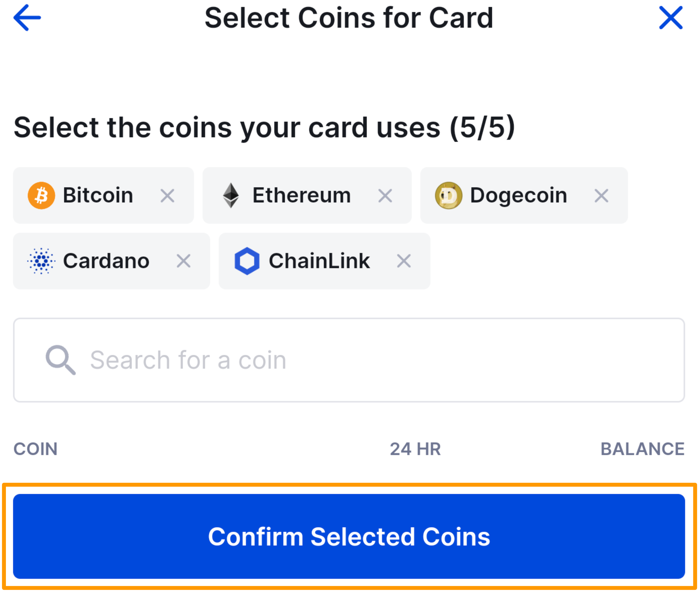Click the Ethereum diamond icon

pyautogui.click(x=231, y=196)
